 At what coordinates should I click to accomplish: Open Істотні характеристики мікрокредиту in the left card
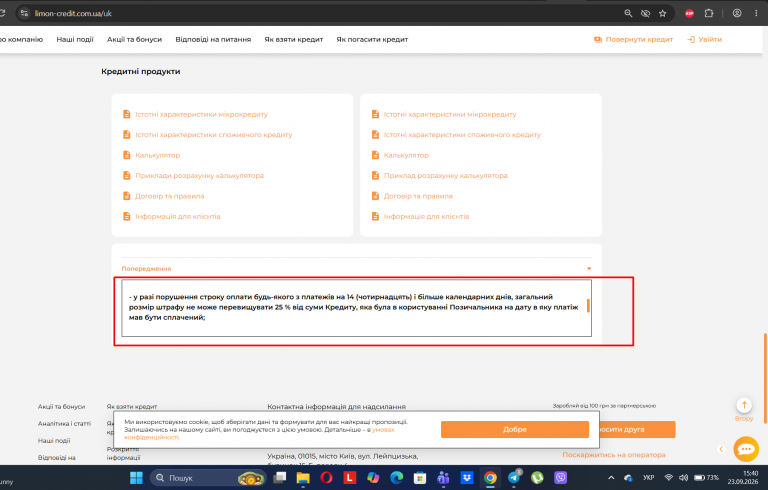coord(201,114)
